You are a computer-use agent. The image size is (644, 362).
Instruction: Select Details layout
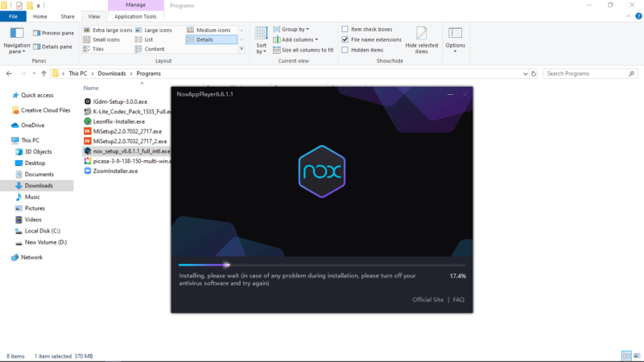tap(211, 39)
